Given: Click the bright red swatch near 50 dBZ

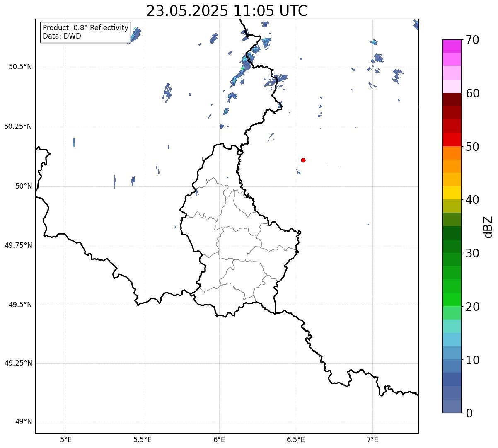Looking at the screenshot, I should click(452, 140).
